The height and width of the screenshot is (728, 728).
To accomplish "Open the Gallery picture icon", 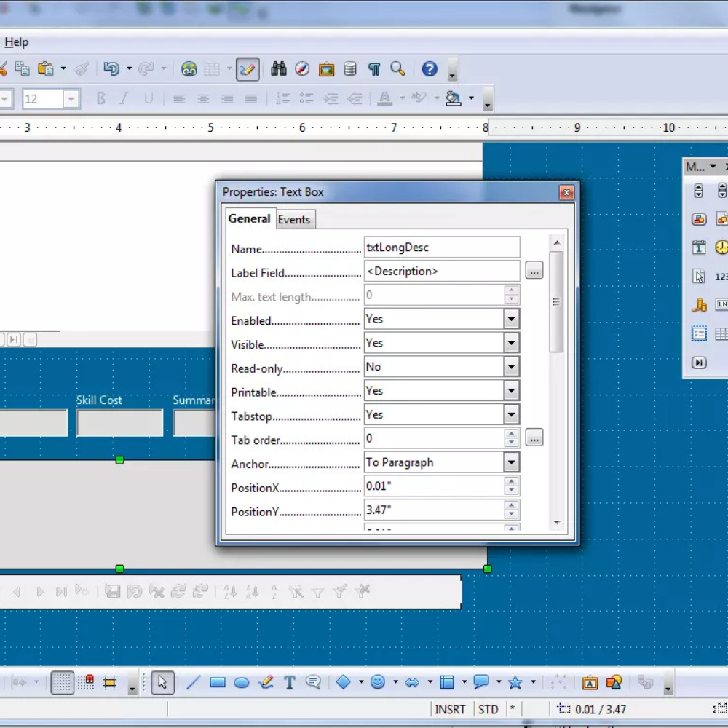I will pos(326,69).
